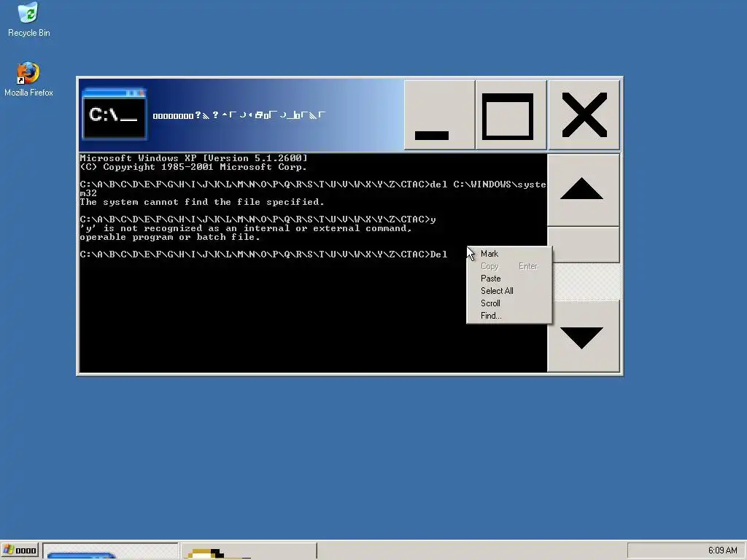
Task: Click the 'The system cannot find the file specified.' line
Action: click(x=202, y=202)
